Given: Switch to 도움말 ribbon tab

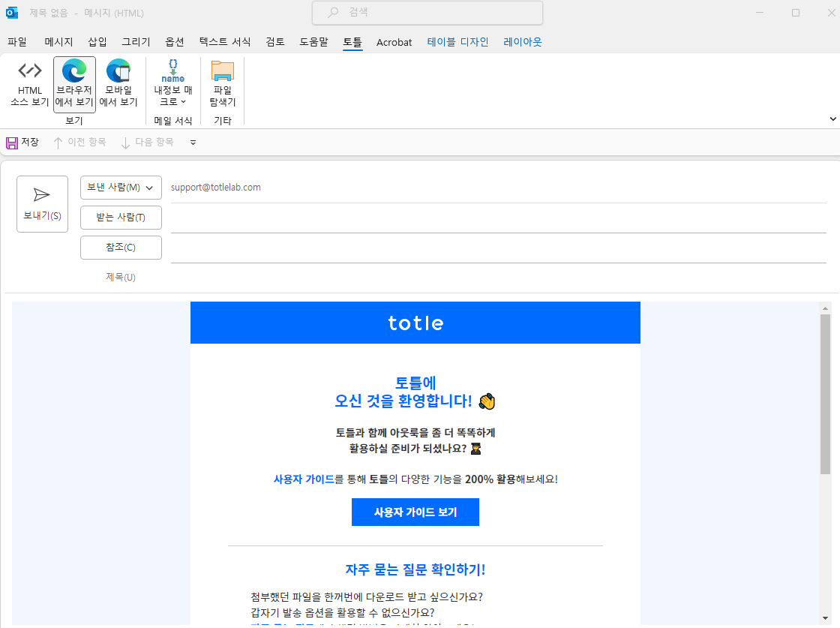Looking at the screenshot, I should point(314,42).
